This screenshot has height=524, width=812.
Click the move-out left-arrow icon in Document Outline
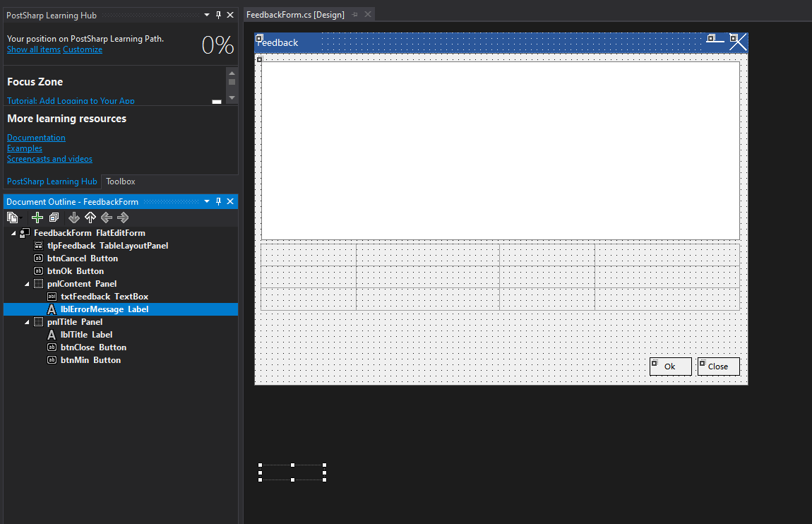(106, 218)
